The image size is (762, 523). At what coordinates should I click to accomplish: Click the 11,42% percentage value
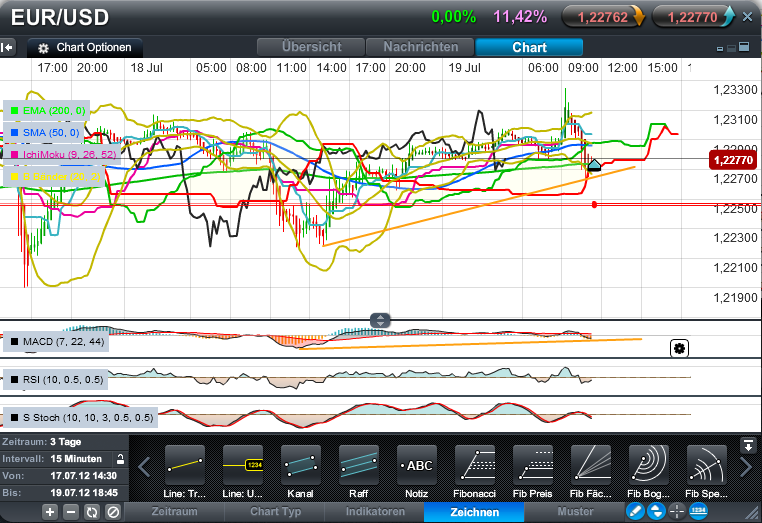tap(520, 17)
